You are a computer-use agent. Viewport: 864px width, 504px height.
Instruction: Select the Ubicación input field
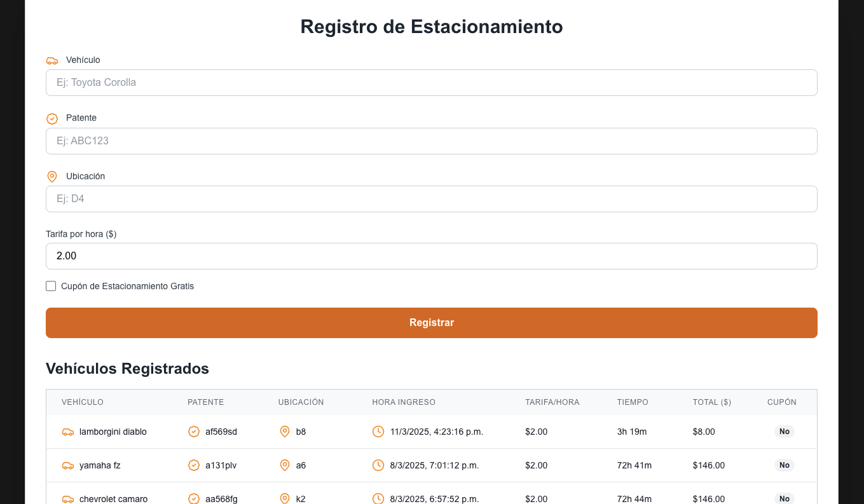(431, 199)
